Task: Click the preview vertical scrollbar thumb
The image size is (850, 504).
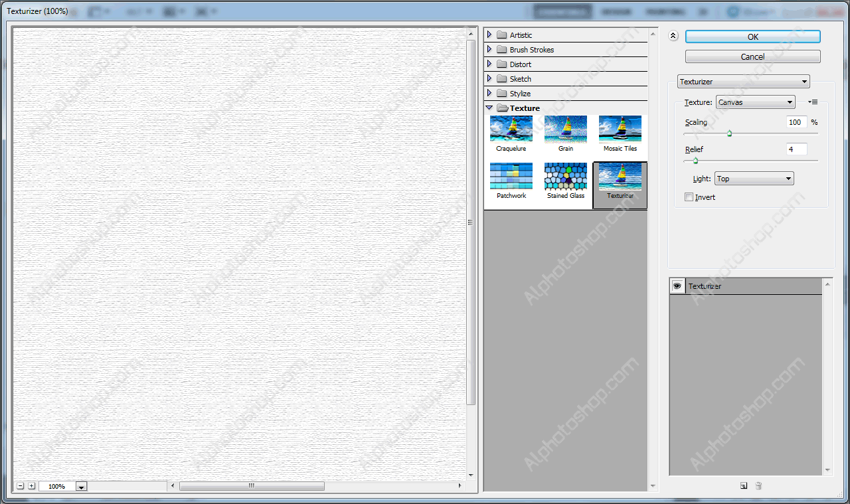Action: pyautogui.click(x=471, y=222)
